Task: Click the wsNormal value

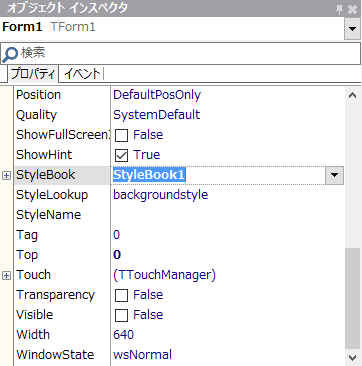Action: coord(143,355)
